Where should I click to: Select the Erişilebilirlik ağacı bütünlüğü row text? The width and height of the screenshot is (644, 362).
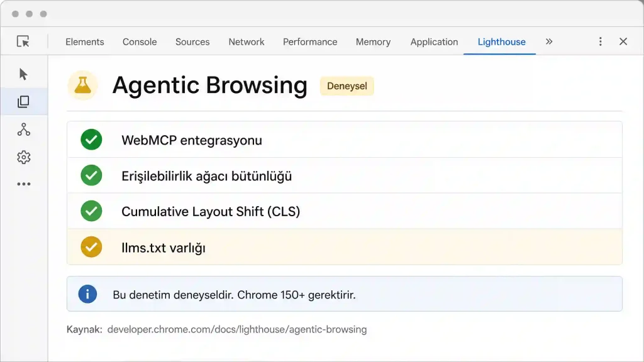(206, 176)
